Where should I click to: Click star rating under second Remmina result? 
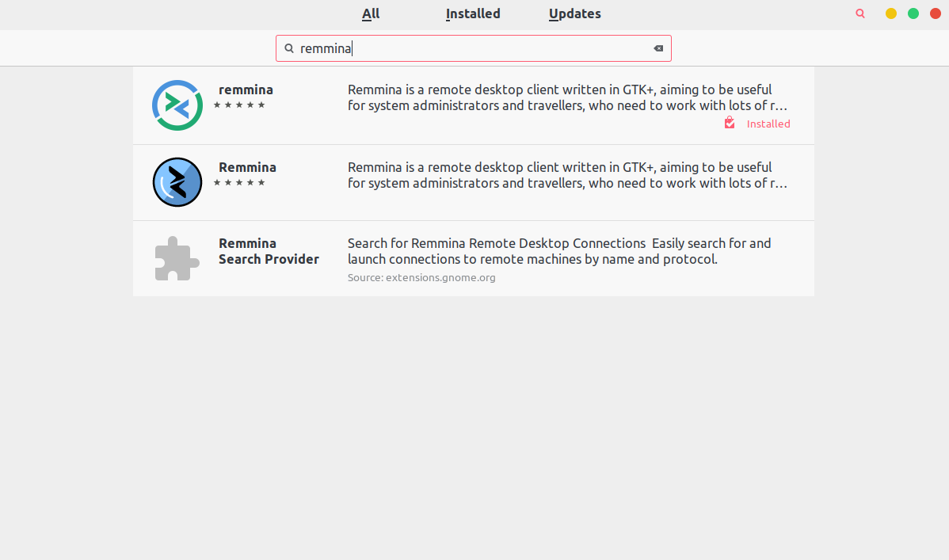(239, 182)
